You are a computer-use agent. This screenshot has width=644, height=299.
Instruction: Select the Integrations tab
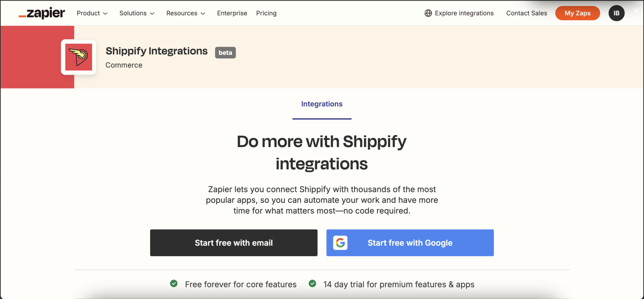[322, 104]
